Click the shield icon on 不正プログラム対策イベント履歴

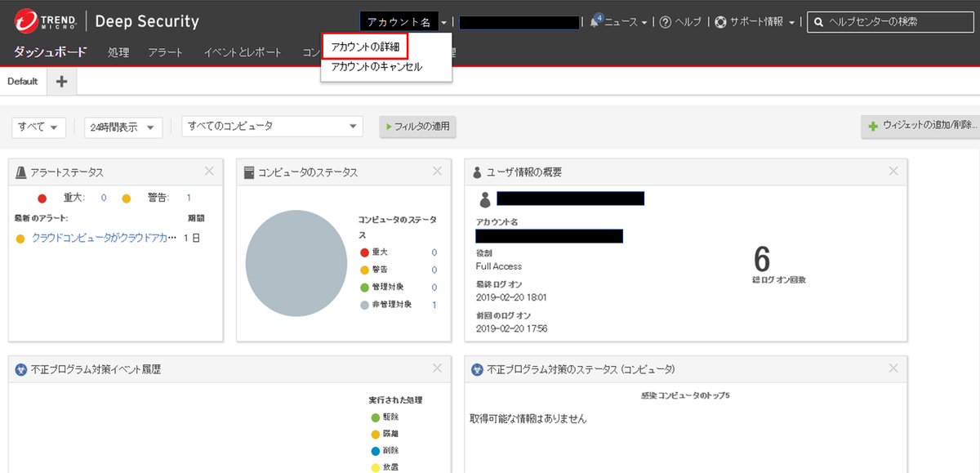pos(20,368)
